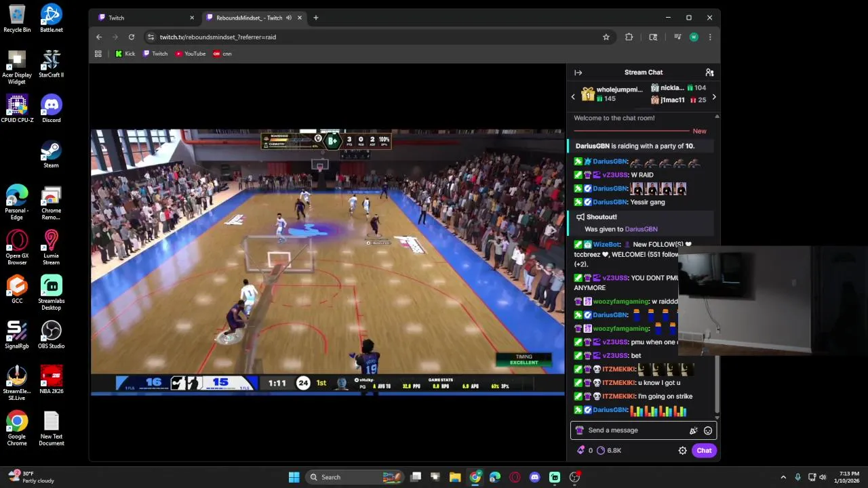This screenshot has width=868, height=488.
Task: Open StarCraft II desktop icon
Action: tap(51, 64)
